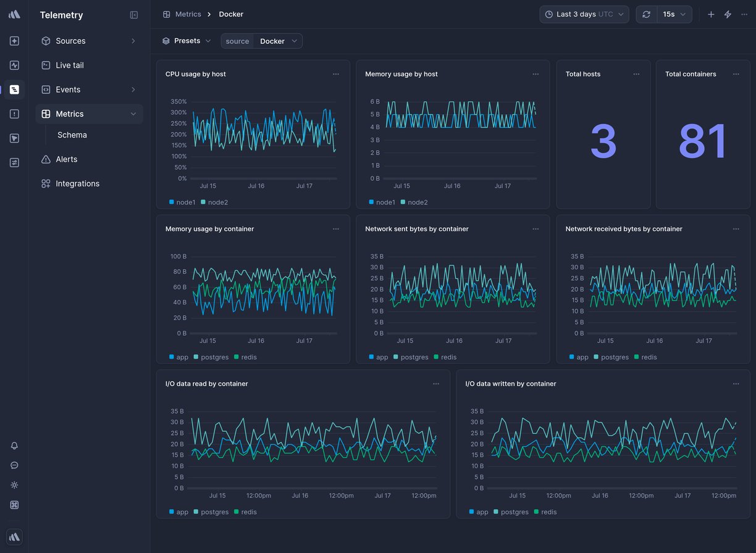Click the Total containers value 81
Viewport: 756px width, 553px height.
[x=703, y=142]
